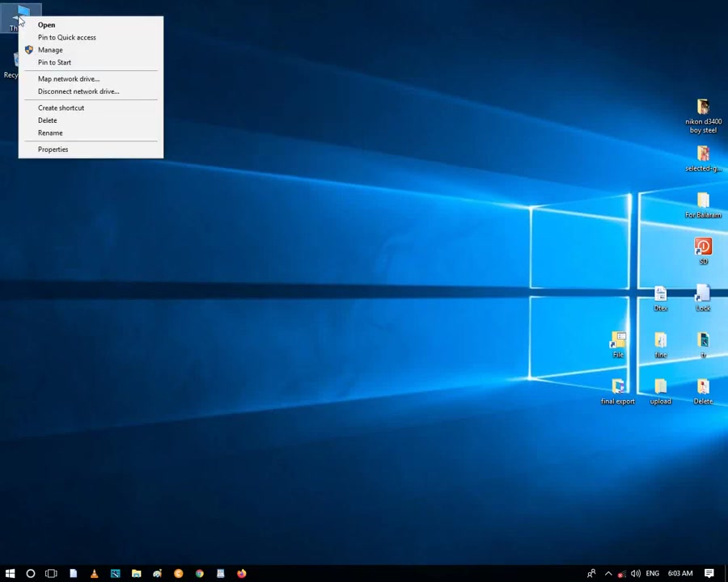Screen dimensions: 728x582
Task: Click the ENG language indicator
Action: coord(652,574)
